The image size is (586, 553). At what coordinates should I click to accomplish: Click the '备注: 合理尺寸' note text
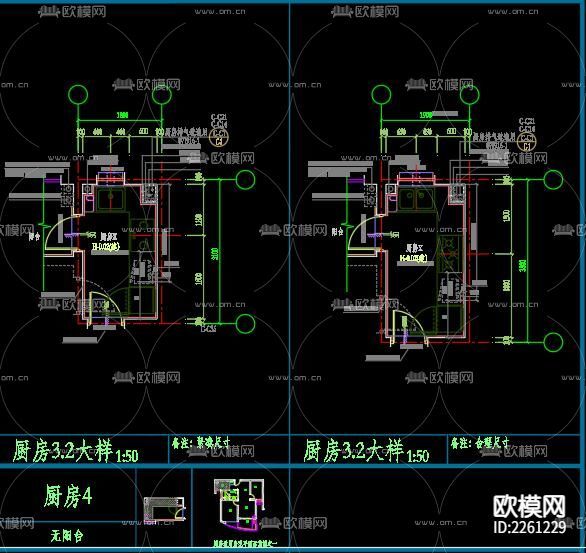[480, 443]
